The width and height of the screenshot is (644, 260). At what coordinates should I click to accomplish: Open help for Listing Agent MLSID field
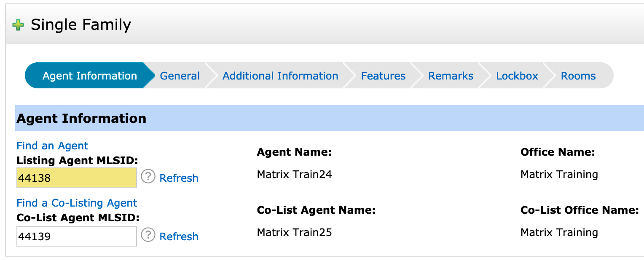pos(148,178)
